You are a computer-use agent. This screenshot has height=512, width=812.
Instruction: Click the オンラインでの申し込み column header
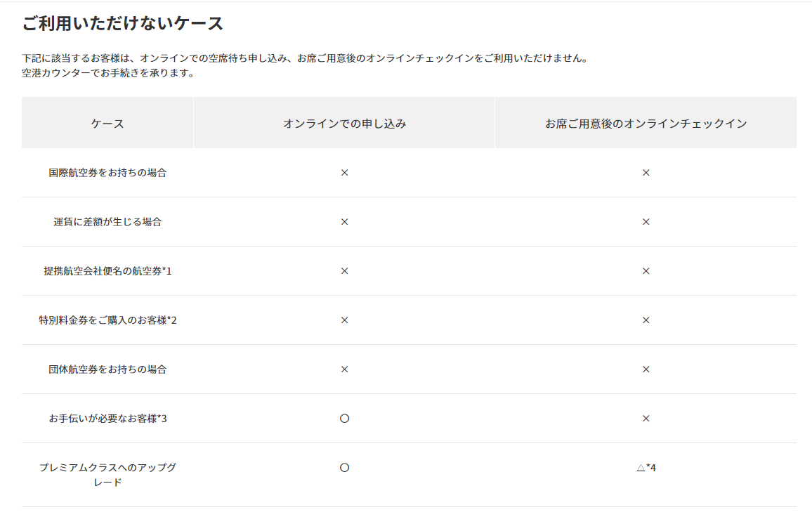[x=344, y=124]
